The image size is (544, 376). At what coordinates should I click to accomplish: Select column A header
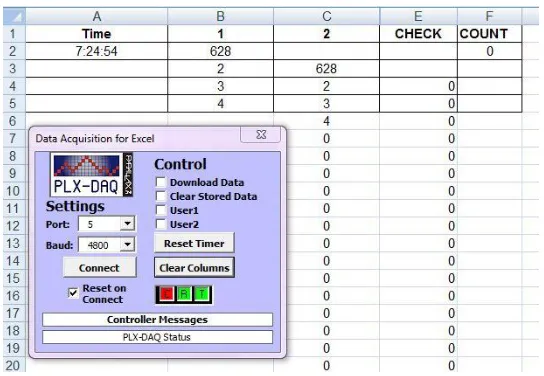(96, 16)
